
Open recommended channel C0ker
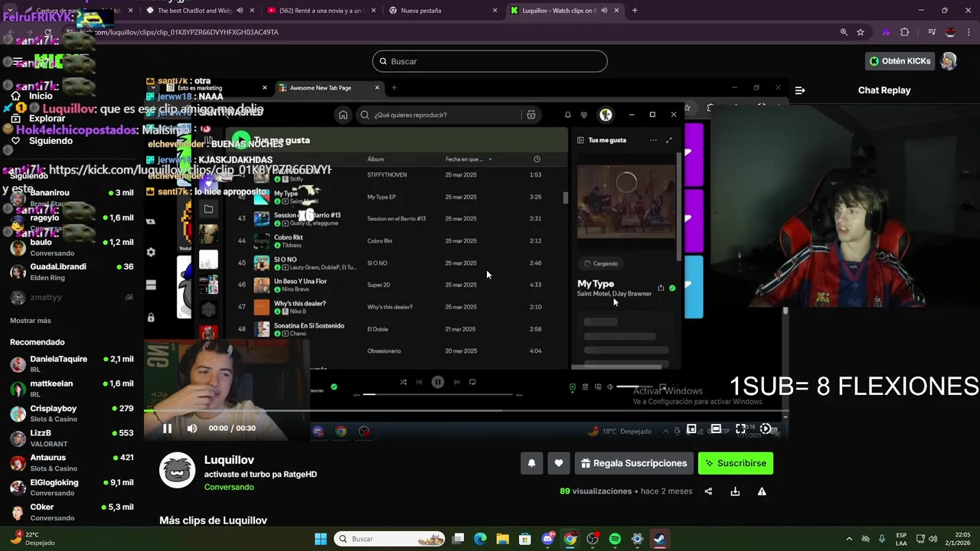pos(71,512)
